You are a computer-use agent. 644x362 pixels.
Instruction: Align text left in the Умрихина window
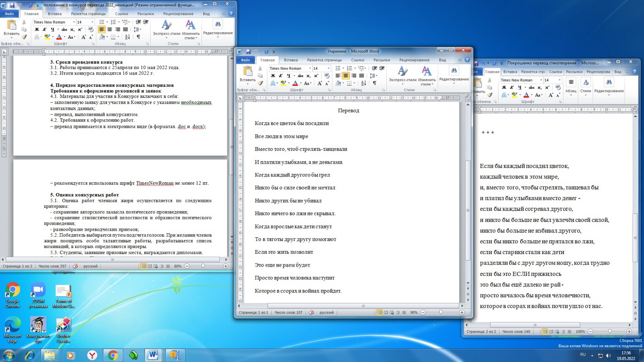point(338,76)
